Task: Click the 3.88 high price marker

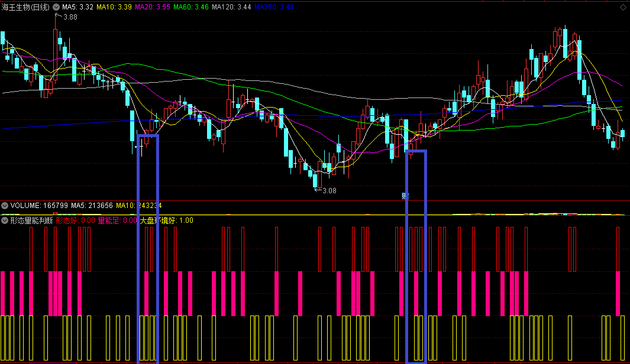Action: 70,17
